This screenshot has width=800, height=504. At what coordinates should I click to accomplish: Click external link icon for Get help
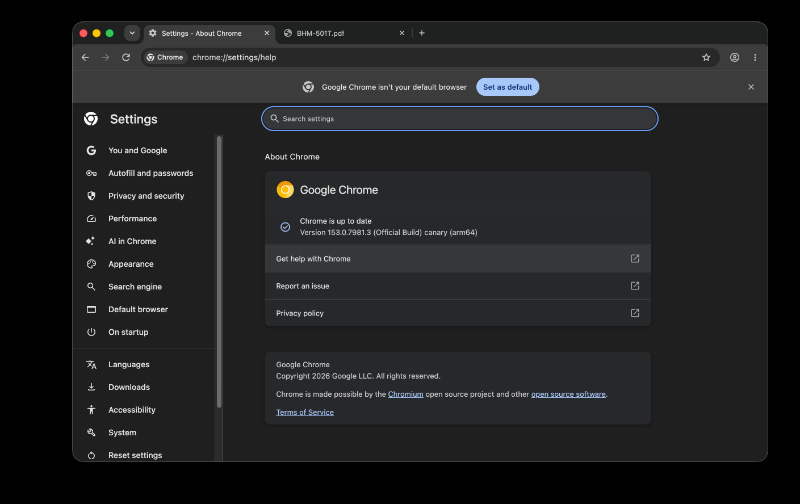[635, 259]
